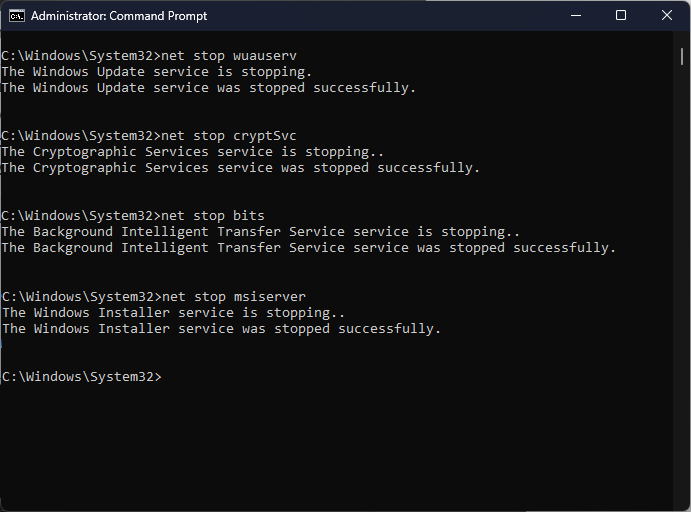Click 'Windows Update service was stopped successfully' line
Viewport: 691px width, 512px height.
208,88
